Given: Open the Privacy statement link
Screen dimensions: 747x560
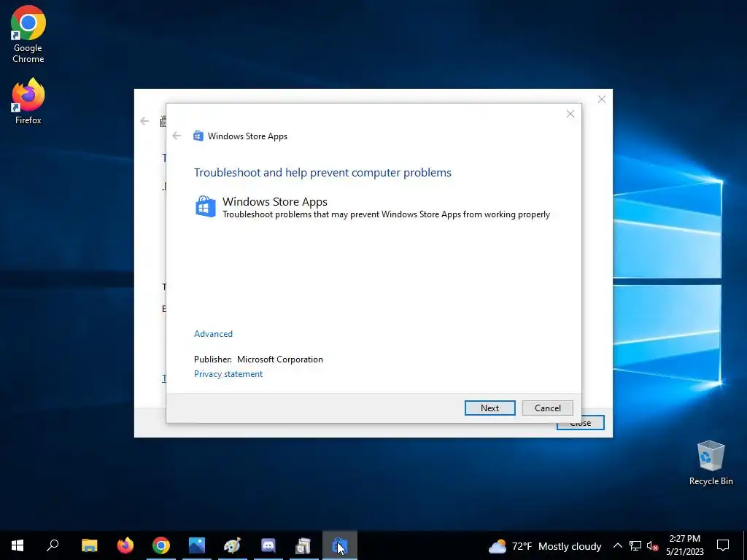Looking at the screenshot, I should [228, 374].
